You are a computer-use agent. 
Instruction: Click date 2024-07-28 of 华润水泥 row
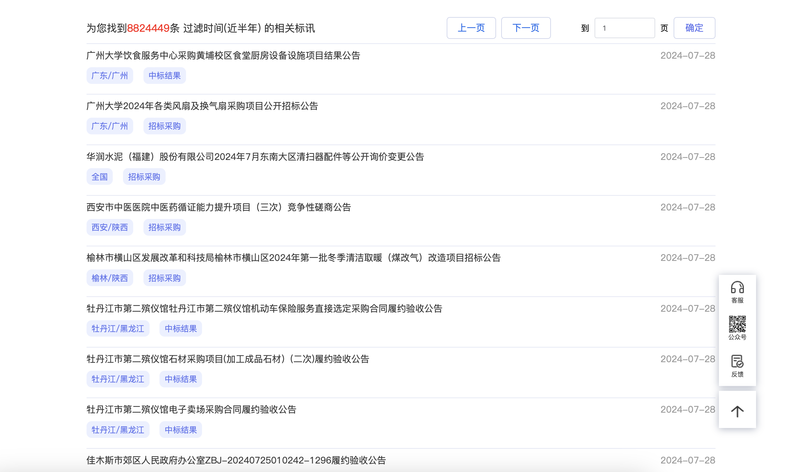pos(688,157)
